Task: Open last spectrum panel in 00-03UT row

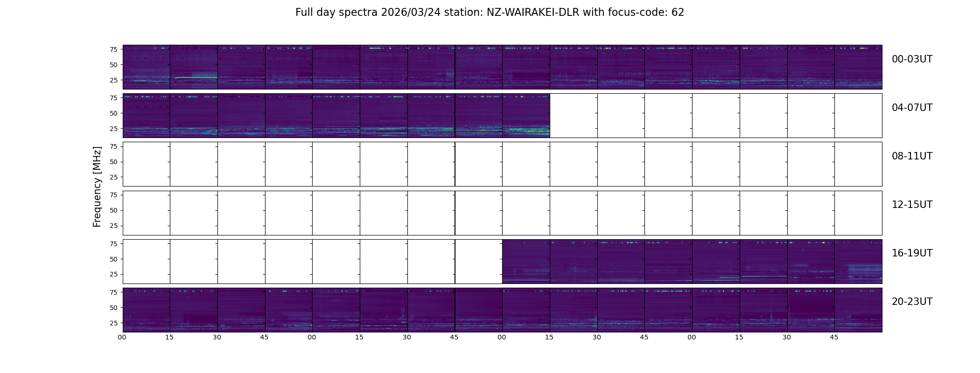Action: 858,67
